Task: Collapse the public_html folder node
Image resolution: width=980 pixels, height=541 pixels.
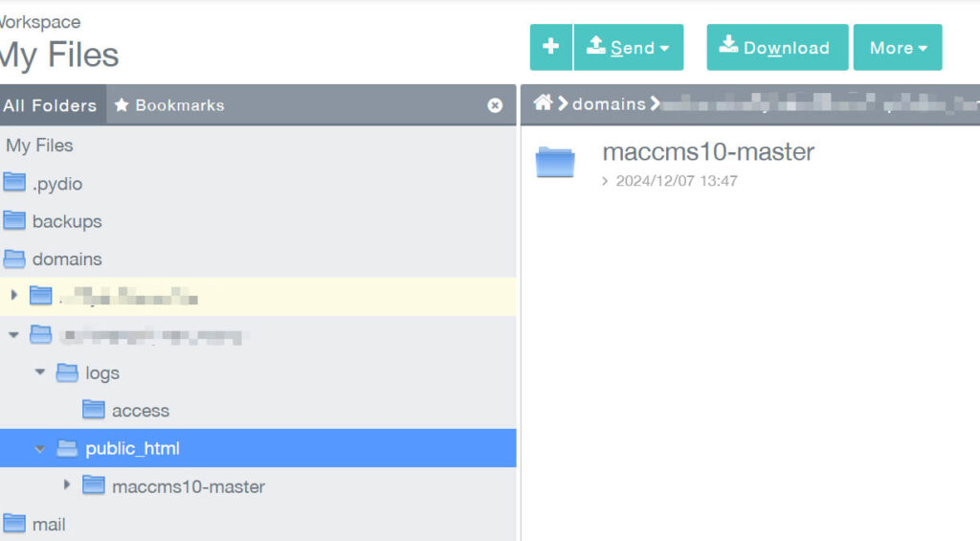Action: [x=40, y=448]
